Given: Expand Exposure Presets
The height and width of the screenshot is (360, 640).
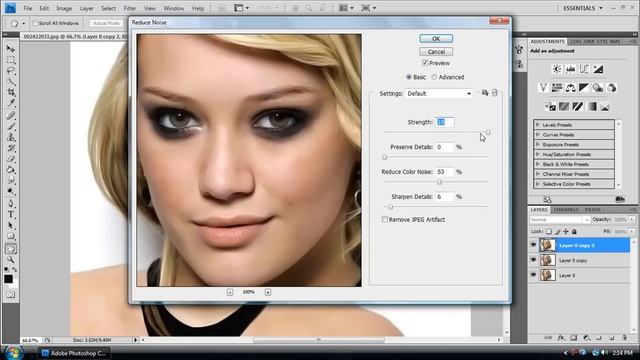Looking at the screenshot, I should 538,144.
